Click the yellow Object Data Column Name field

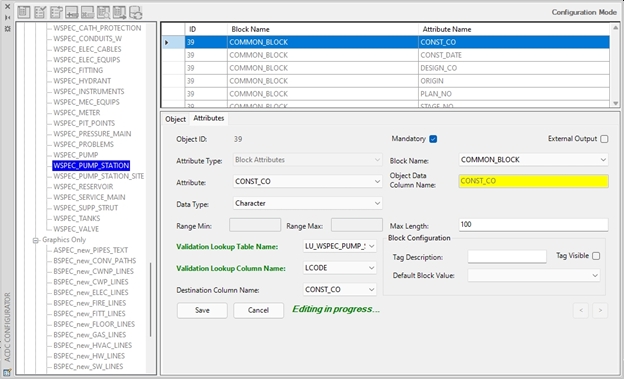[533, 181]
